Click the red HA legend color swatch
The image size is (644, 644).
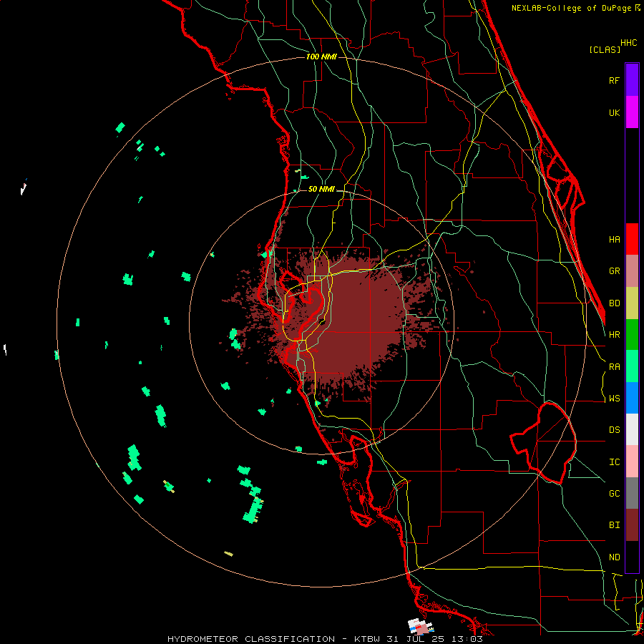click(x=632, y=239)
